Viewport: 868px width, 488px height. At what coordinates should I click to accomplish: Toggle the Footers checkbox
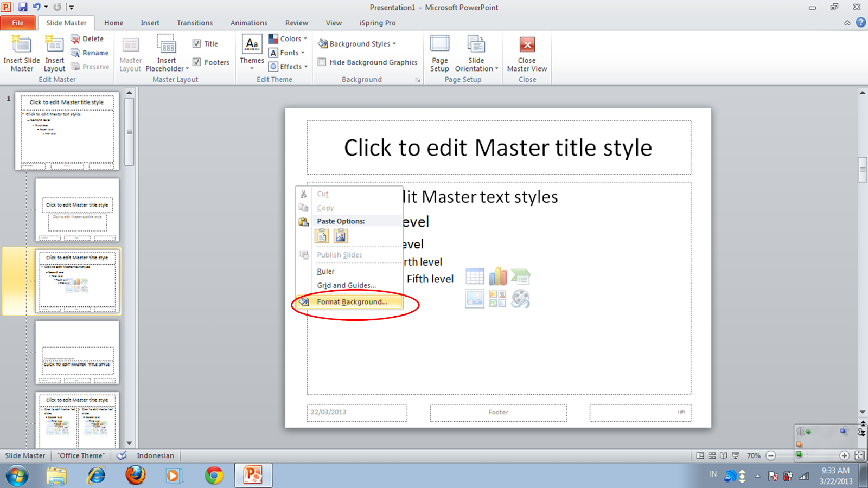(197, 62)
